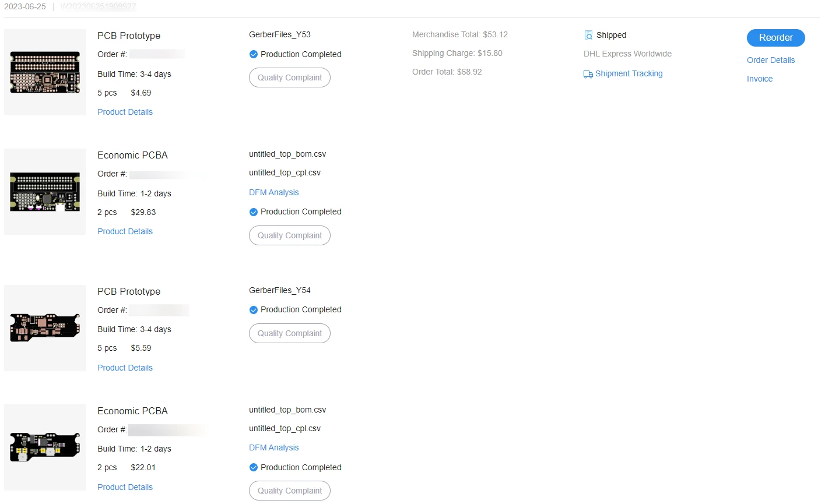The height and width of the screenshot is (504, 825).
Task: Click checkmark icon for GerberFiles_Y54 production completed
Action: (253, 310)
